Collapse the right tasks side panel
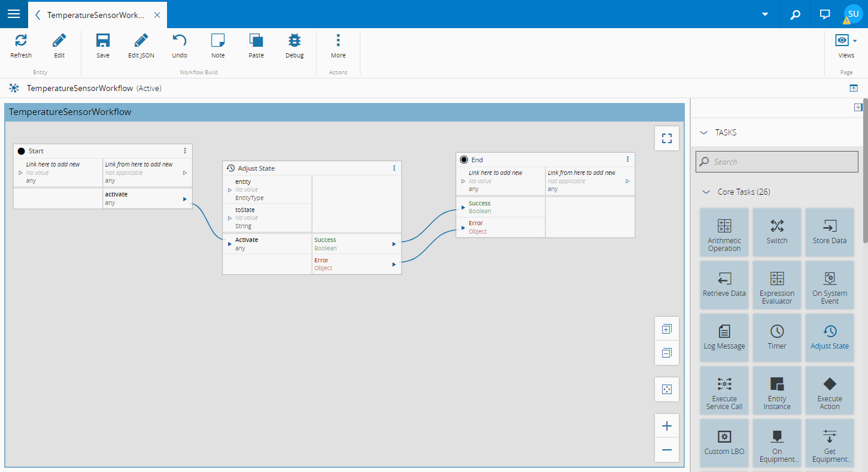This screenshot has width=868, height=472. (x=858, y=107)
